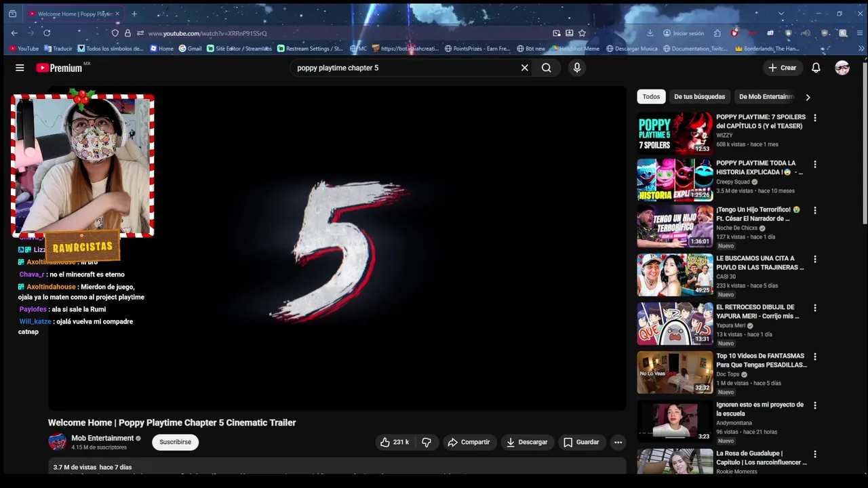
Task: Open El Retroceso Dibujil title
Action: click(757, 312)
